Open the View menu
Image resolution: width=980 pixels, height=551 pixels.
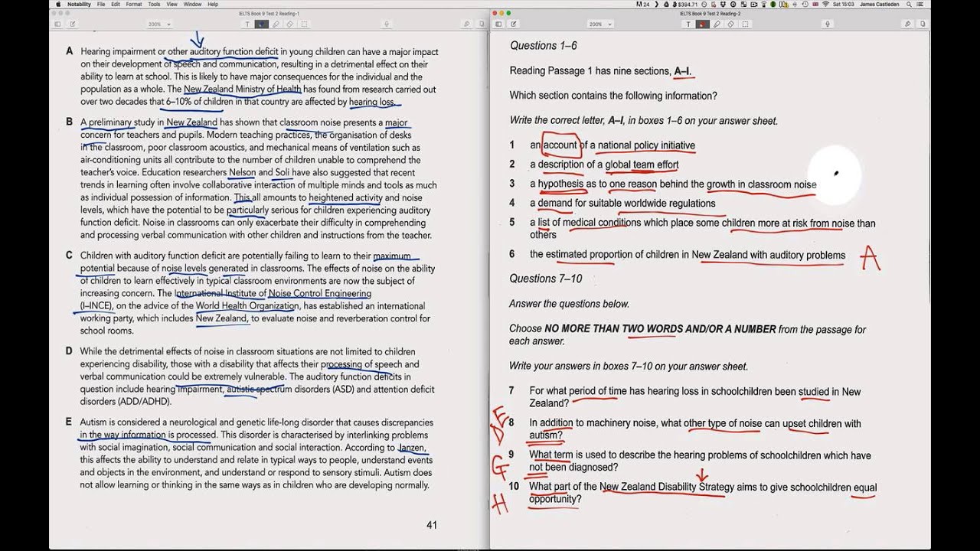pos(172,5)
